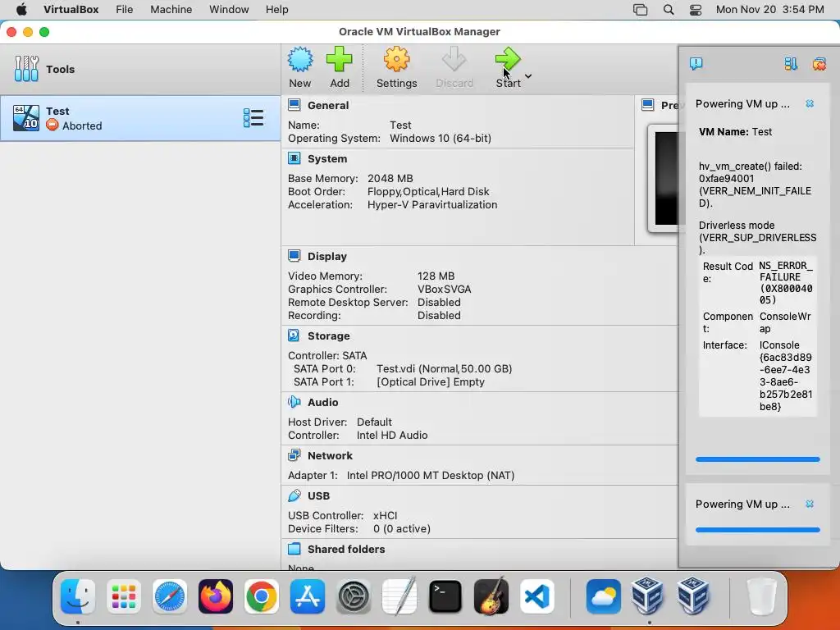Click the General section icon
This screenshot has width=840, height=630.
294,105
